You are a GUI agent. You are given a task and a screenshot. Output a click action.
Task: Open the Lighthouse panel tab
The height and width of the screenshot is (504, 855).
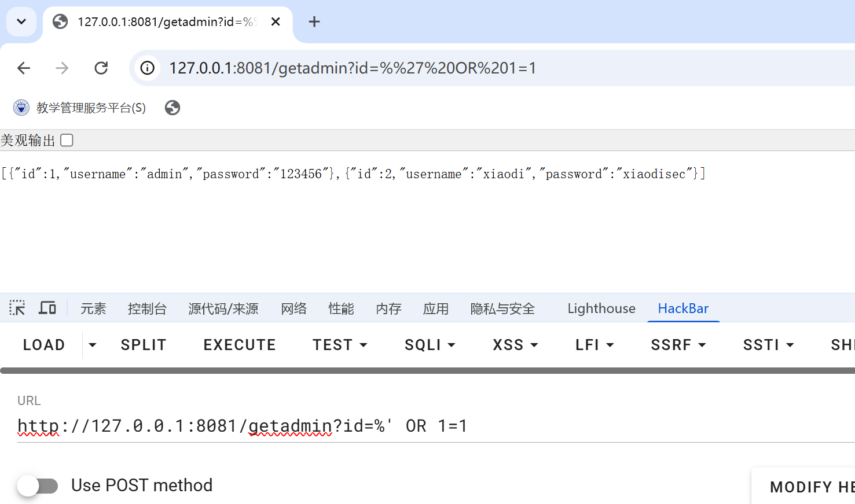[601, 308]
